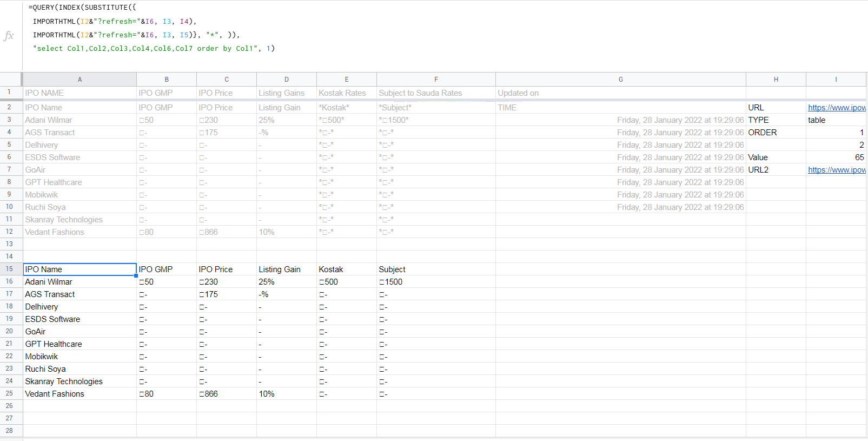Screen dimensions: 868x441
Task: Click 'IPO GMP' cell in row 15
Action: click(x=167, y=269)
